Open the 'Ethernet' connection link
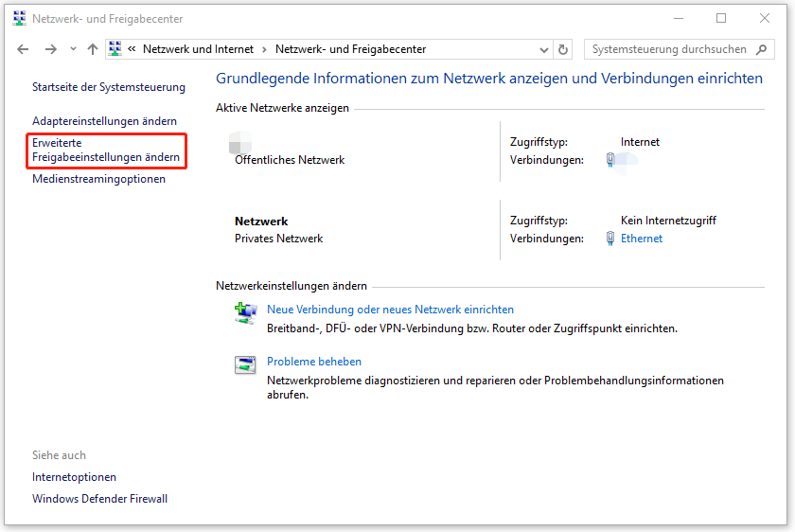795x532 pixels. tap(642, 239)
